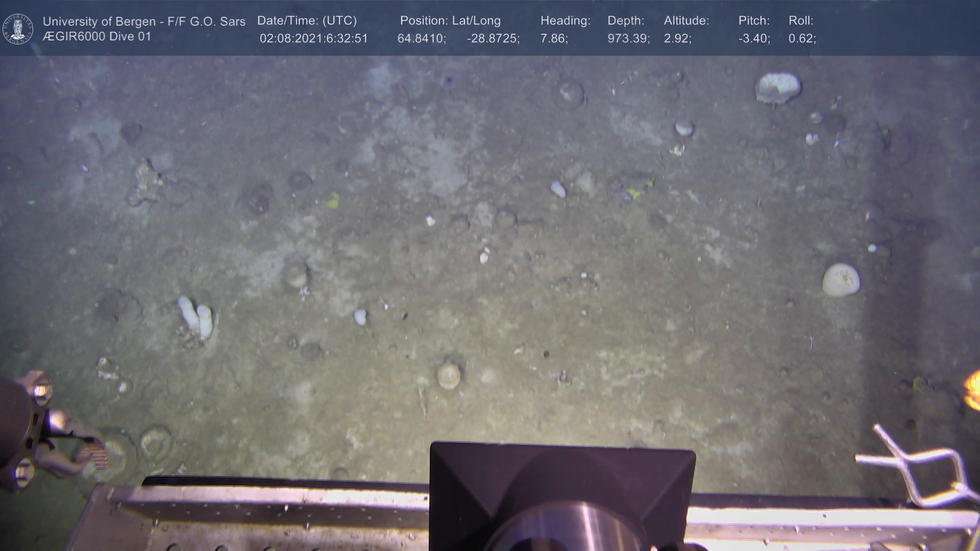Click the small yellow-green organism on seabed
This screenshot has width=980, height=551.
pos(333,201)
